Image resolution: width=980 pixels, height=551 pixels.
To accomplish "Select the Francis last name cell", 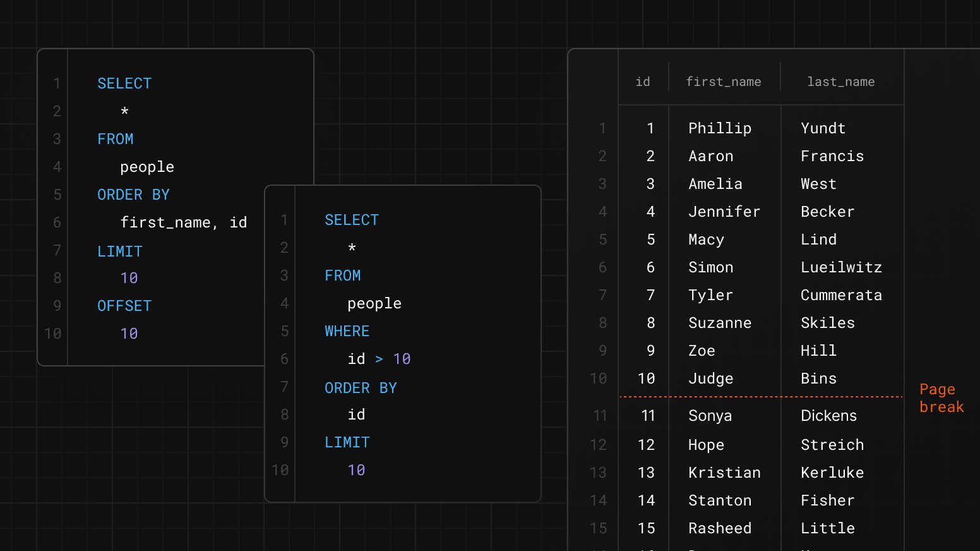I will (832, 156).
